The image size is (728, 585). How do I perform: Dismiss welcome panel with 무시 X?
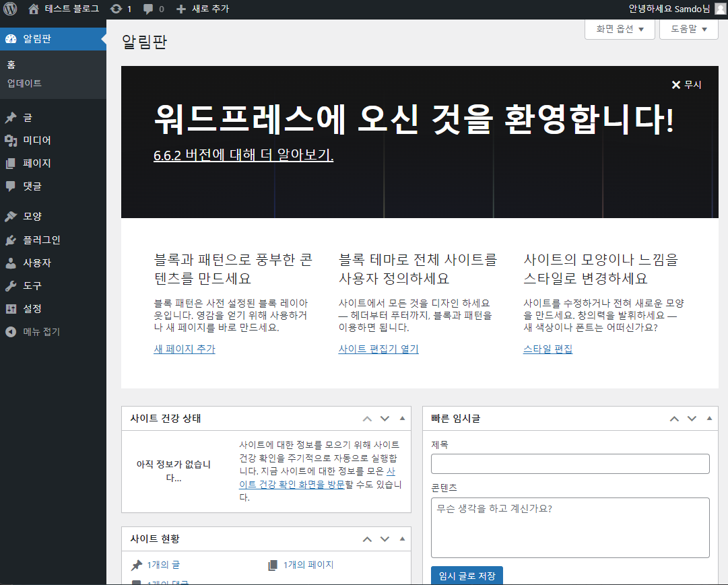(686, 85)
